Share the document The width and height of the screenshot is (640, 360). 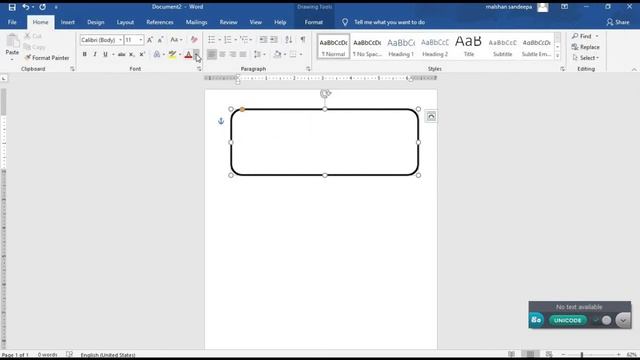(618, 22)
